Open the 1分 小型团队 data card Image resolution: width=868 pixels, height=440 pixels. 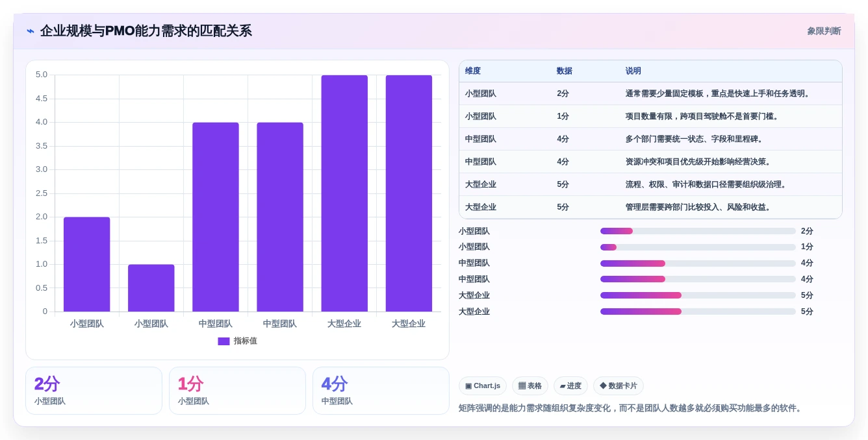(x=237, y=391)
